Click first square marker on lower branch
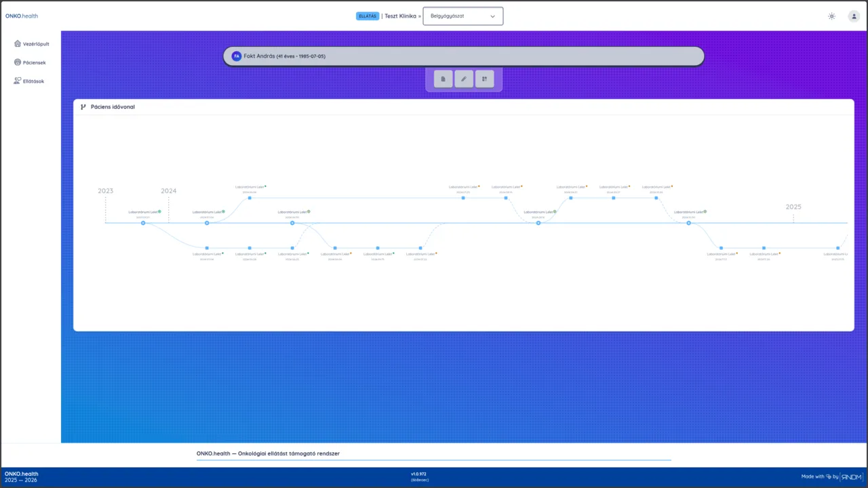868x488 pixels. [207, 248]
